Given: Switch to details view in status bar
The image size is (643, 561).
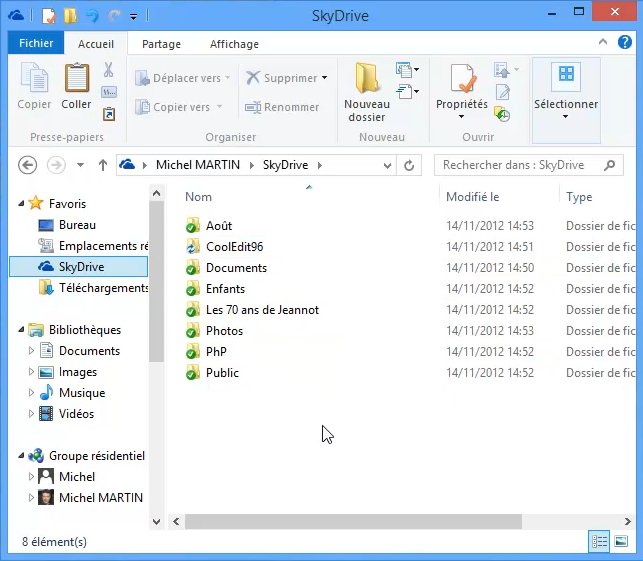Looking at the screenshot, I should [x=599, y=542].
